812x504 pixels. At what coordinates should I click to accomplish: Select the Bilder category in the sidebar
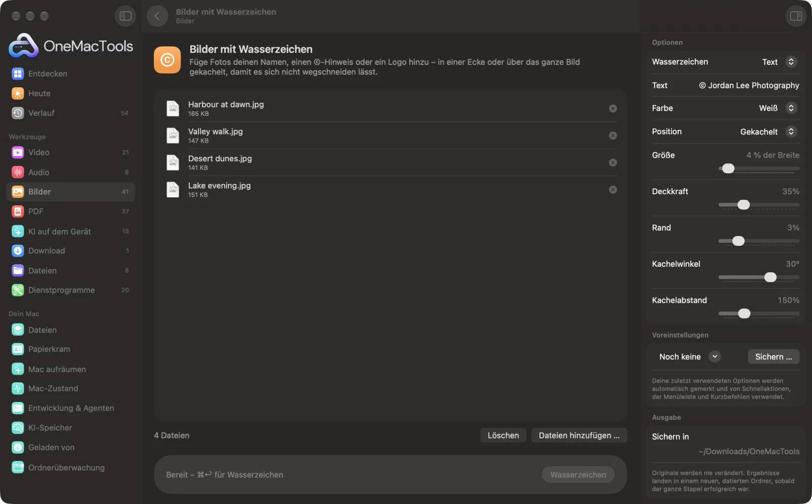click(x=71, y=192)
